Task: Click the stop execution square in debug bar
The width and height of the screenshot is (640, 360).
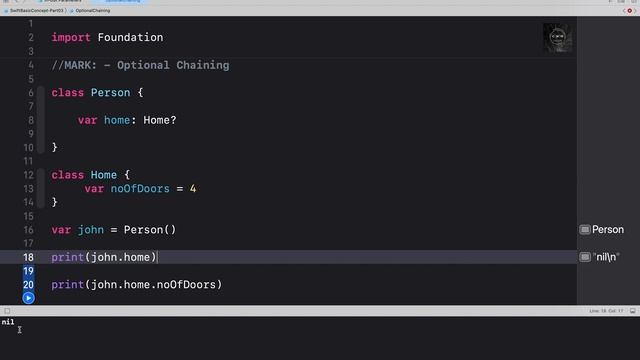Action: click(x=7, y=311)
